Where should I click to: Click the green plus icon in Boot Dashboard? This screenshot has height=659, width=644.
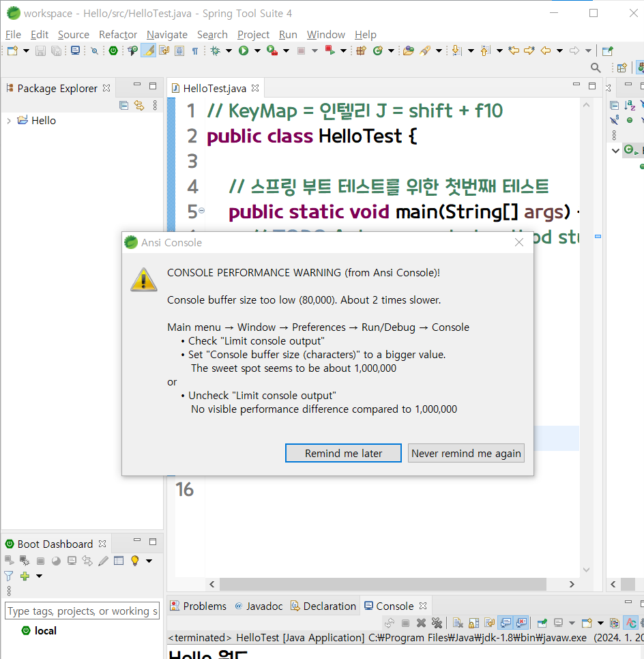click(25, 576)
